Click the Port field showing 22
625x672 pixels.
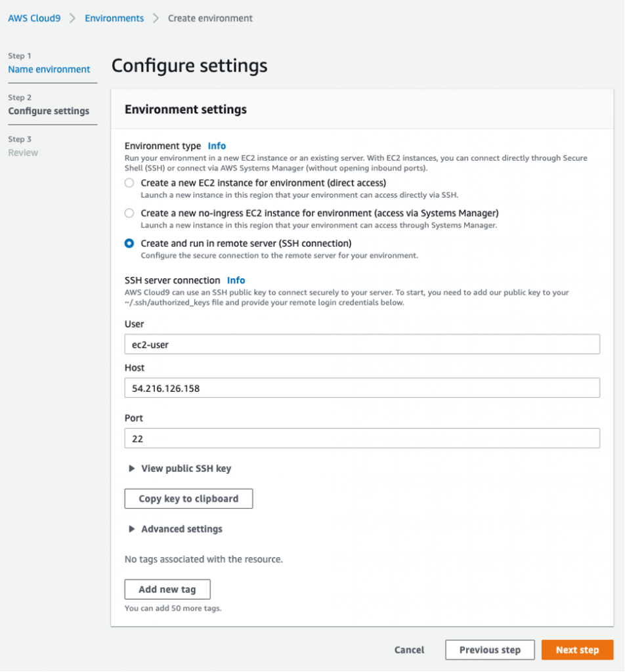(362, 438)
